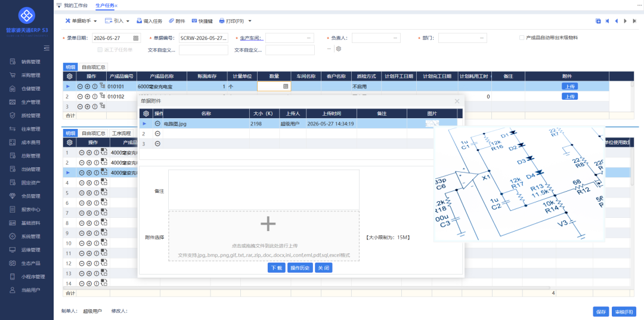Viewport: 644px width, 320px height.
Task: Click the 打印(F9) printer button
Action: 231,21
